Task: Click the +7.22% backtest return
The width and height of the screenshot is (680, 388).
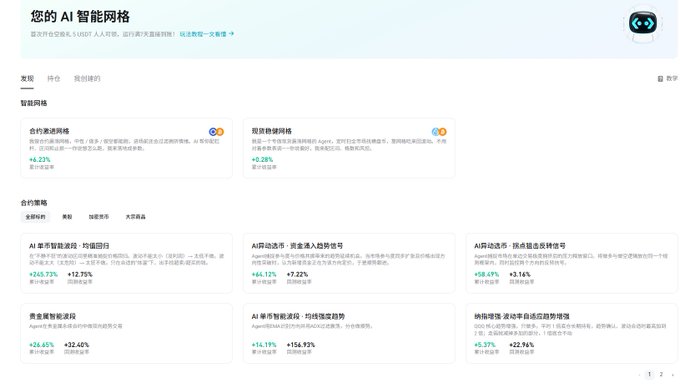Action: pos(298,274)
